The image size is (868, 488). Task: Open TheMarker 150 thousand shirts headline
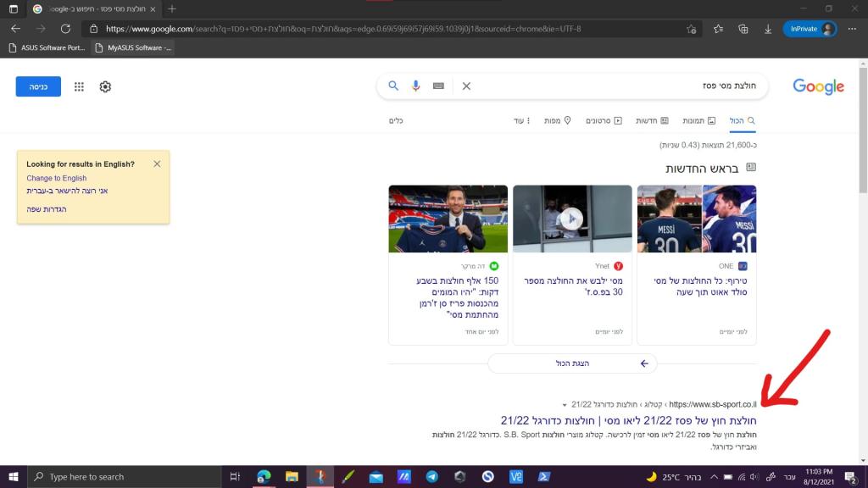coord(457,297)
